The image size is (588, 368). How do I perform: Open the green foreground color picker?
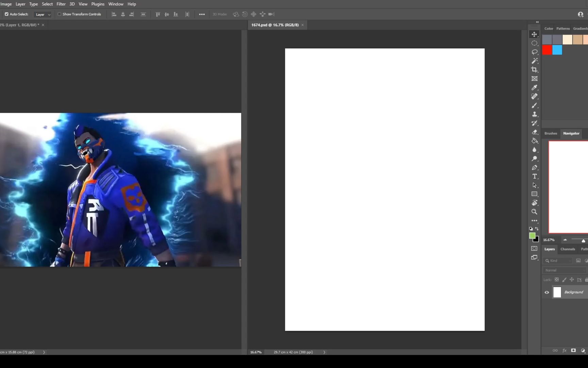click(x=532, y=235)
